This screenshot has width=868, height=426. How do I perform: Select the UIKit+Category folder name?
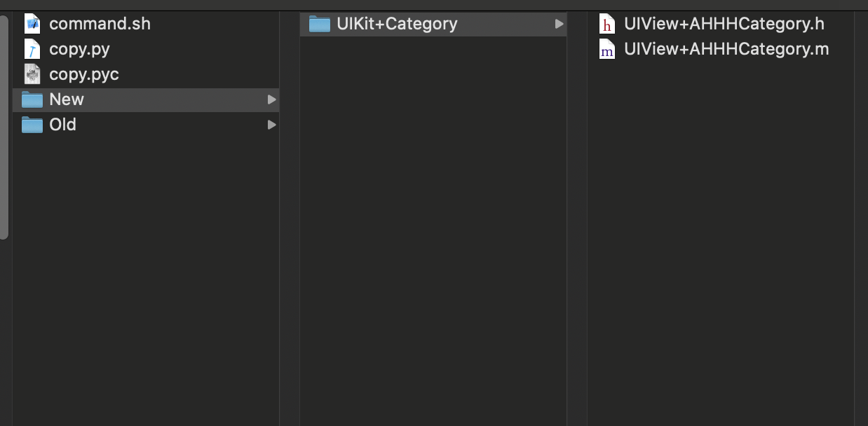tap(397, 24)
